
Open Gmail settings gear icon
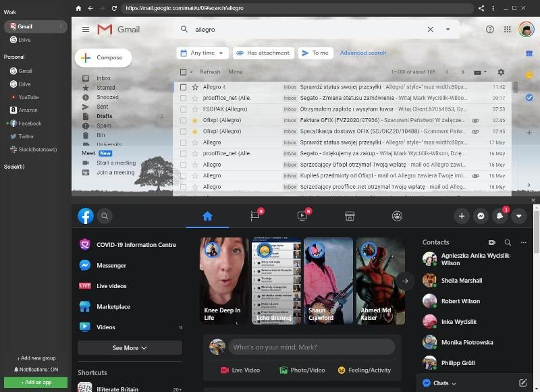coord(501,72)
